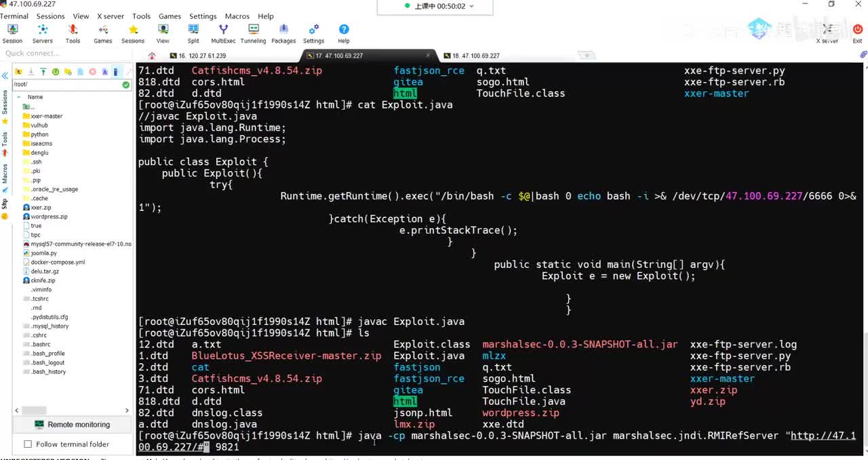Click the Remote monitoring button

[x=72, y=425]
